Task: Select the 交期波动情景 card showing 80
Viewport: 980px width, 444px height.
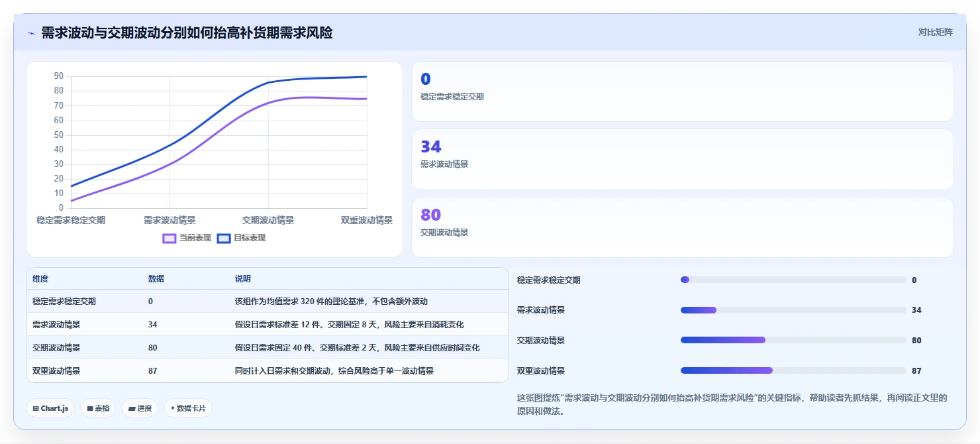Action: point(682,227)
